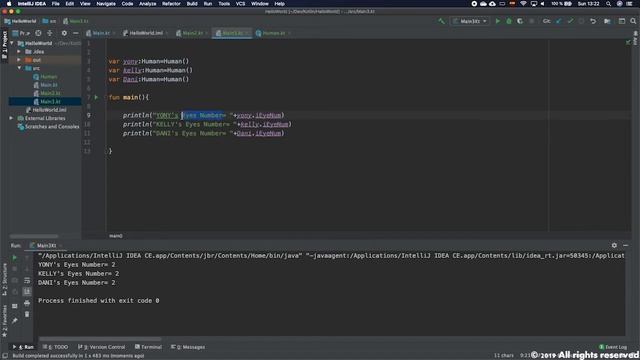Screen dimensions: 640x360
Task: Open macOS Spotlight search in menu bar
Action: [x=609, y=4]
